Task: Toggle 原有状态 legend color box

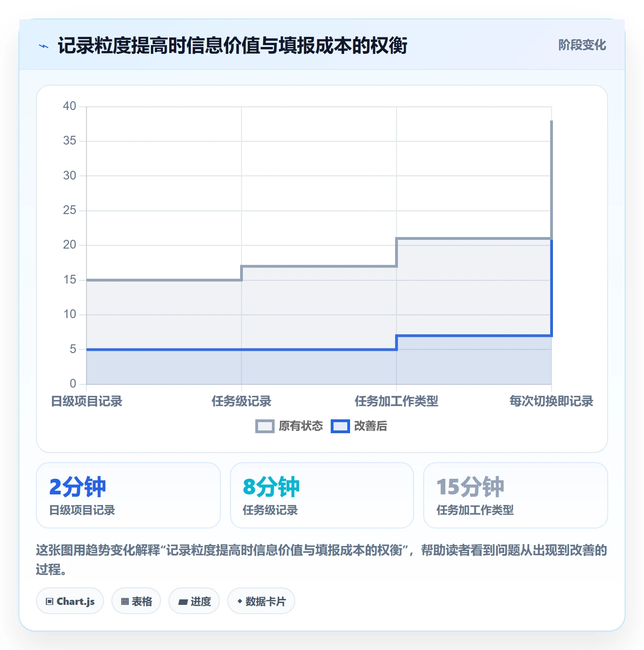Action: 265,426
